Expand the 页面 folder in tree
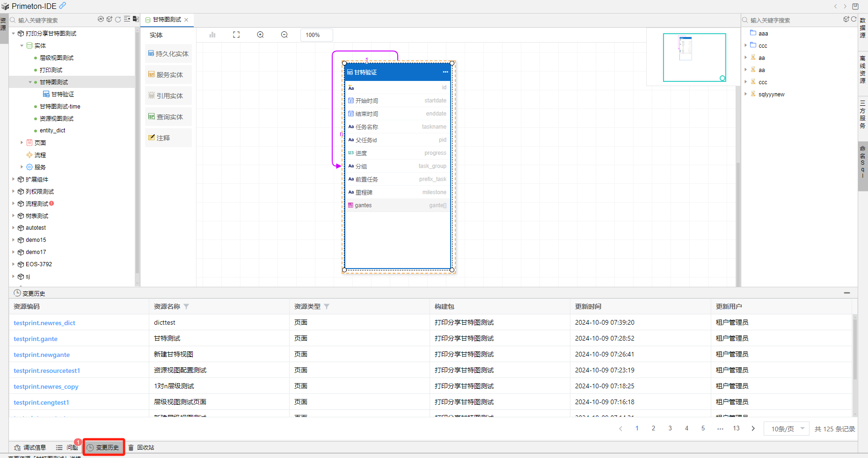868x458 pixels. (x=22, y=143)
